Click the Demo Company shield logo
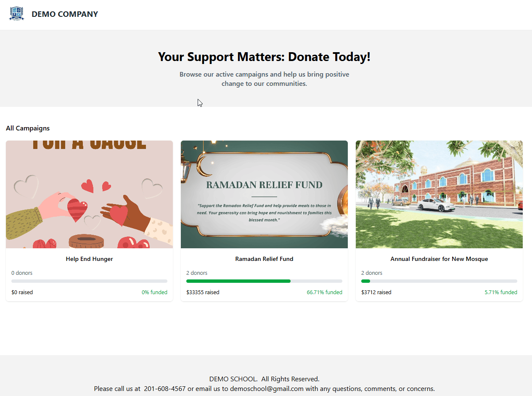532x396 pixels. tap(17, 13)
